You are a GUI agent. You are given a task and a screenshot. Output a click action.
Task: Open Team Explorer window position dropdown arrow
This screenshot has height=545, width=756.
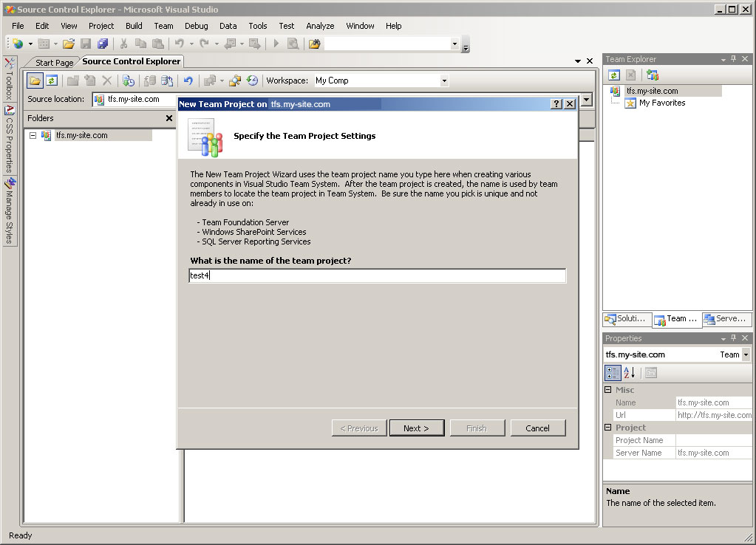pos(723,59)
